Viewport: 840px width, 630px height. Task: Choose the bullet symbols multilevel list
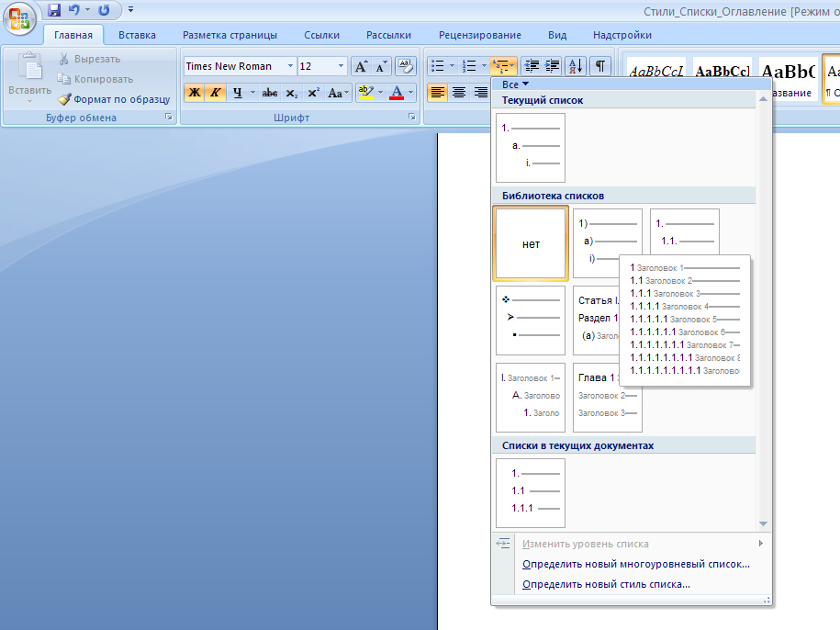(531, 321)
